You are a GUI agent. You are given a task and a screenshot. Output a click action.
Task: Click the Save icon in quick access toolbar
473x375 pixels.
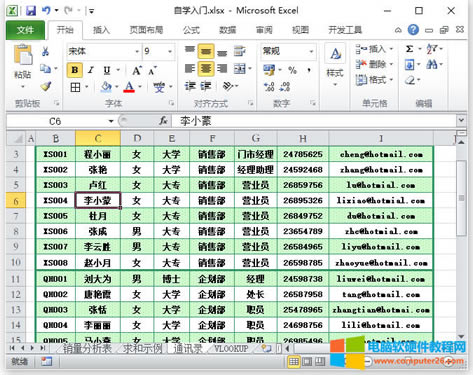coord(31,11)
